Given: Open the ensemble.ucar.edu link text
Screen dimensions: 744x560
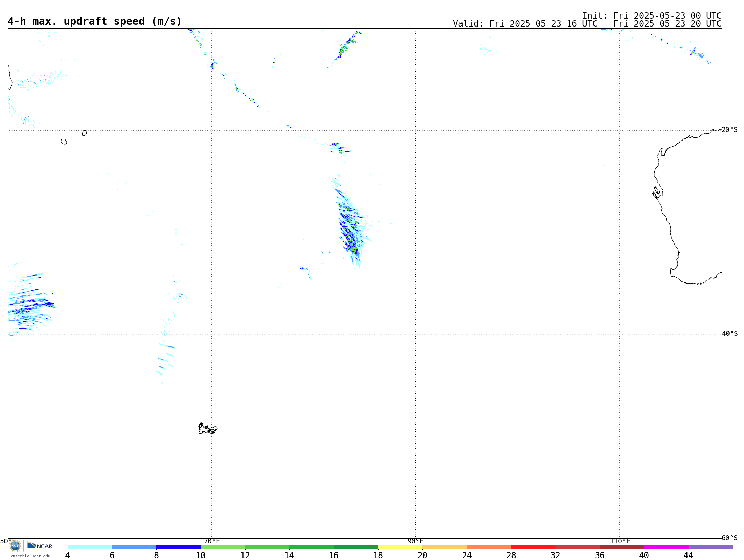Looking at the screenshot, I should point(31,556).
